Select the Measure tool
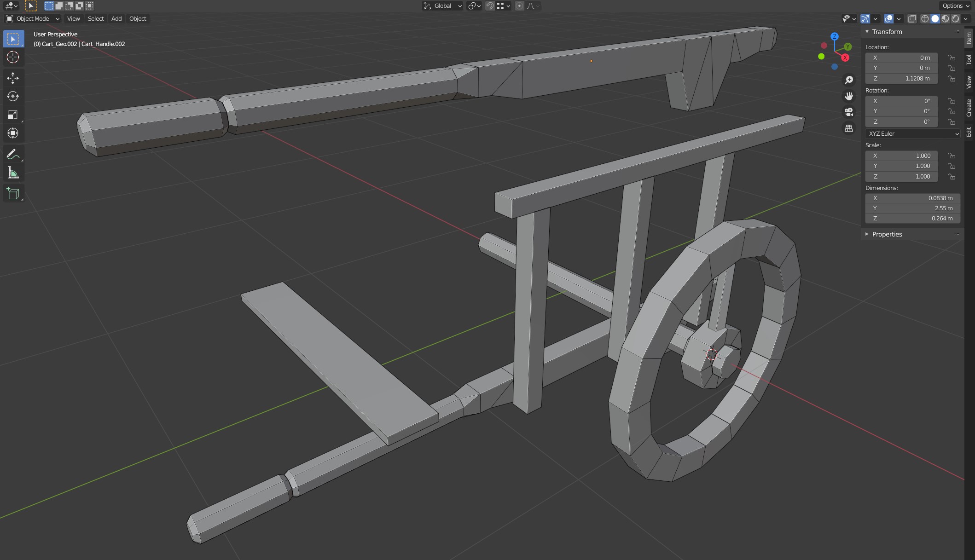Image resolution: width=975 pixels, height=560 pixels. coord(13,173)
